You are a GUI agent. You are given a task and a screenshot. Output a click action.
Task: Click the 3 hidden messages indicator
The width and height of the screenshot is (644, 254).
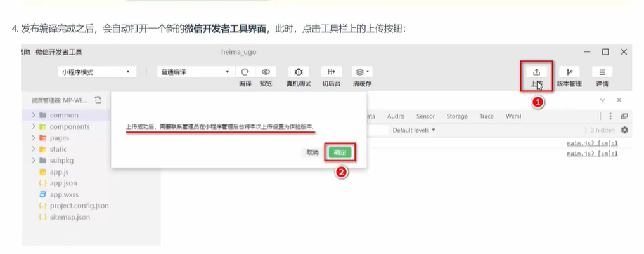coord(603,130)
